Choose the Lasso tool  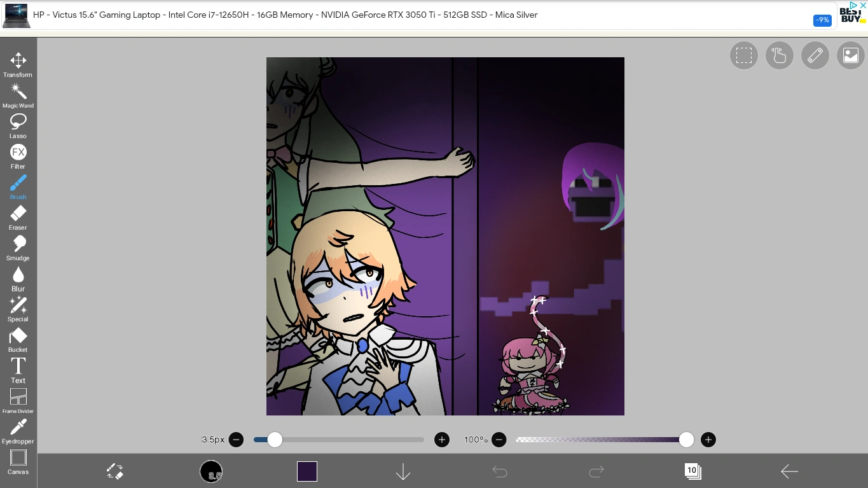(18, 126)
